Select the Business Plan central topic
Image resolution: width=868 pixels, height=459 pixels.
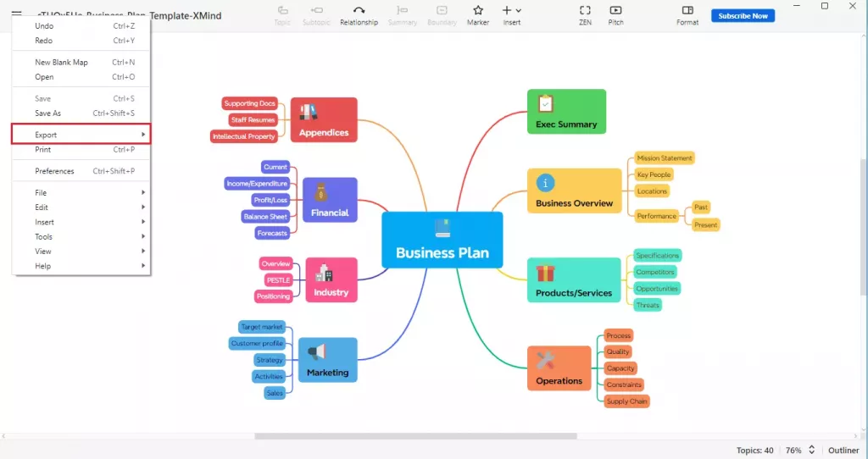(x=442, y=240)
